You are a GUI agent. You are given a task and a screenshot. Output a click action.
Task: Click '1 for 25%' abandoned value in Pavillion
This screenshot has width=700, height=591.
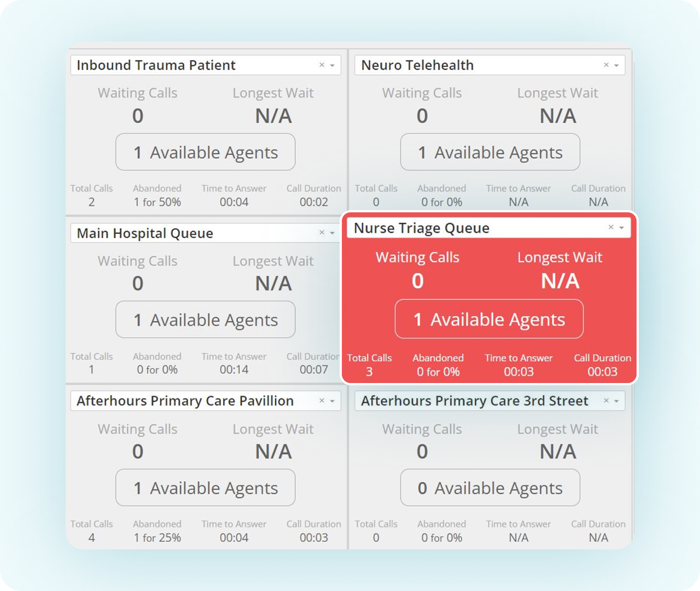(157, 538)
